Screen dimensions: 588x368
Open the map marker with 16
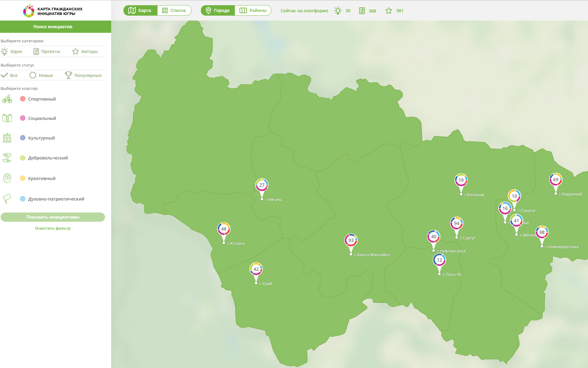point(505,209)
